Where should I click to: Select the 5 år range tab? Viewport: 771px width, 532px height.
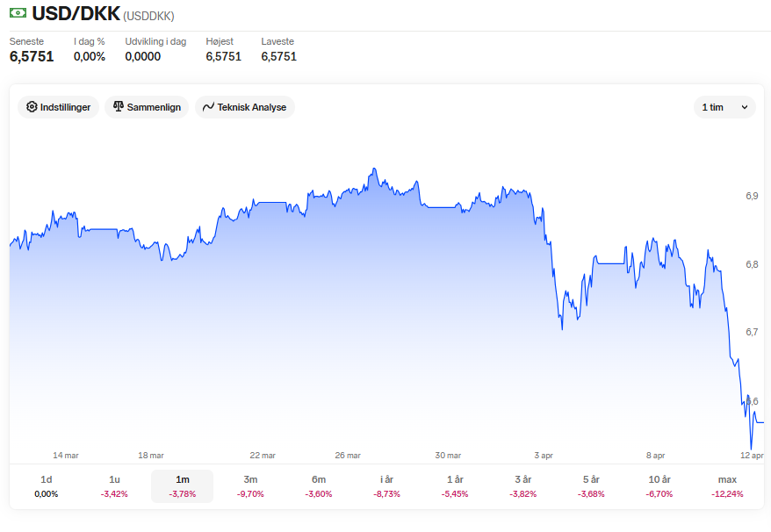591,486
